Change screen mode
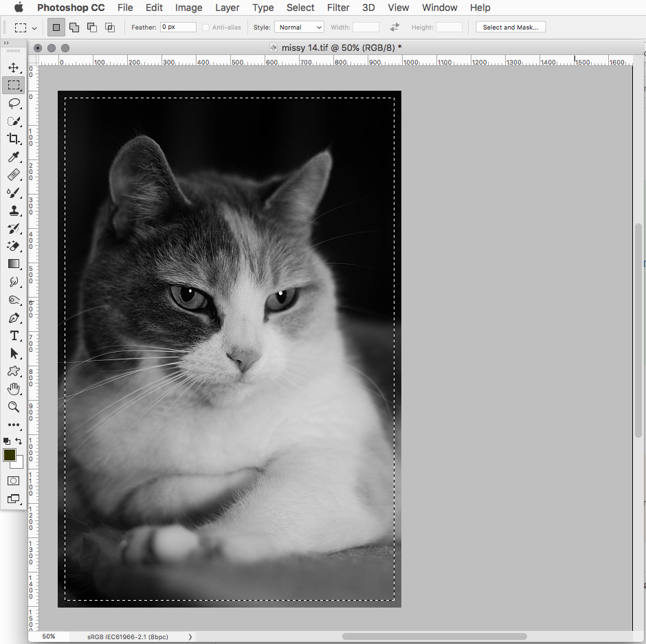Viewport: 646px width, 644px height. tap(14, 499)
